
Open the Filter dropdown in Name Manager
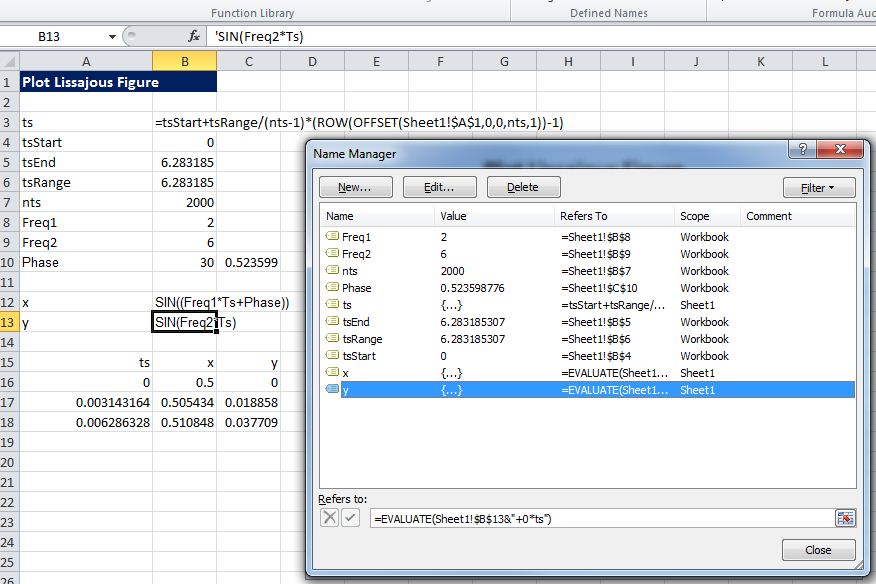819,187
